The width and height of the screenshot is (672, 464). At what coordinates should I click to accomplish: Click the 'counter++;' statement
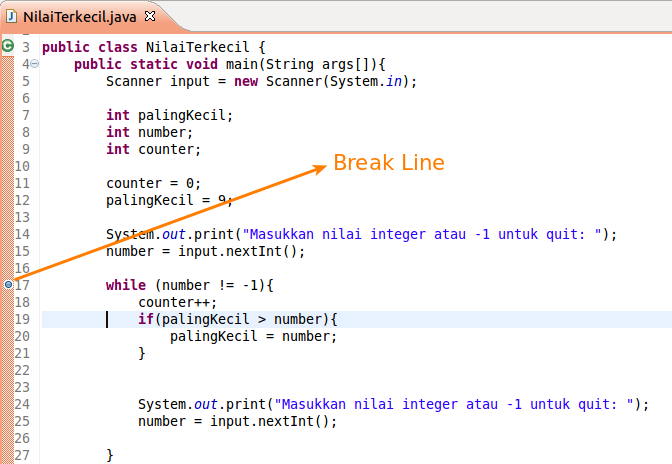tap(177, 302)
